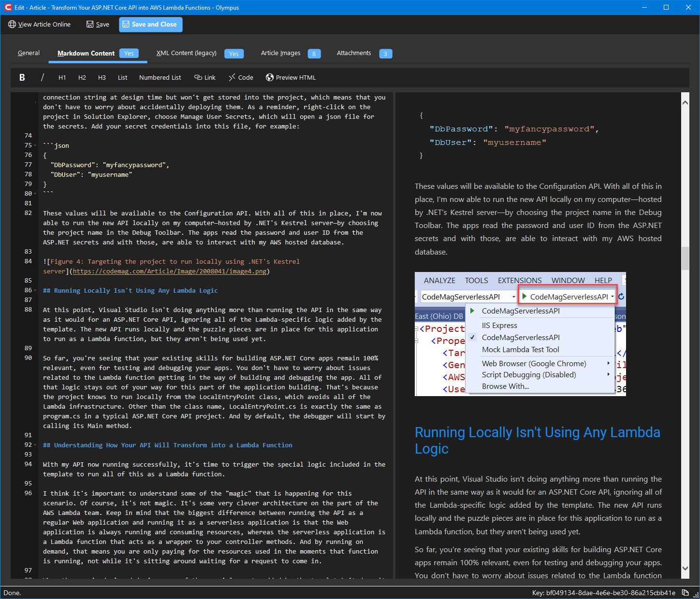The height and width of the screenshot is (599, 700).
Task: Collapse the section fold at line 92
Action: pyautogui.click(x=35, y=445)
